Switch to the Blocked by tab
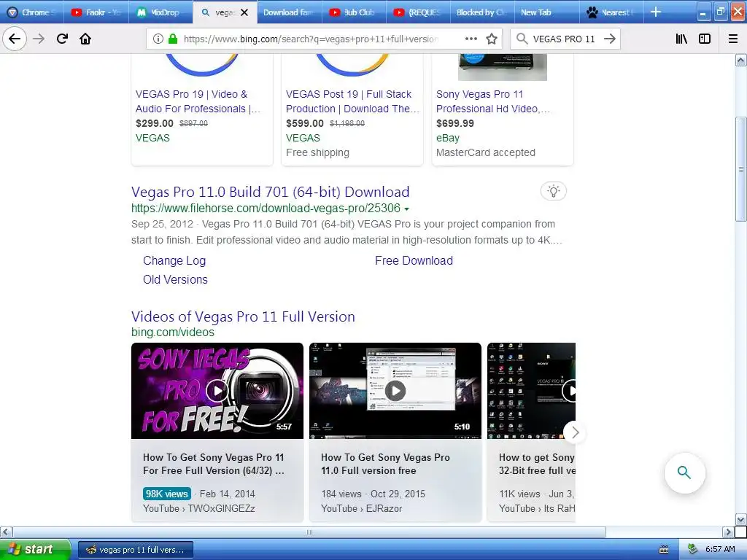This screenshot has height=560, width=747. point(481,12)
